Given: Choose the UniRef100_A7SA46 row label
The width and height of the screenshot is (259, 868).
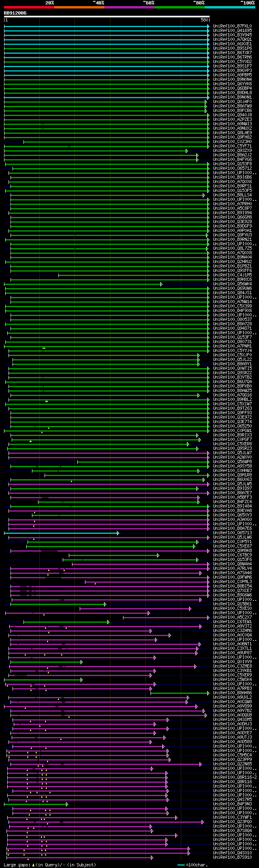Looking at the screenshot, I should (232, 573).
